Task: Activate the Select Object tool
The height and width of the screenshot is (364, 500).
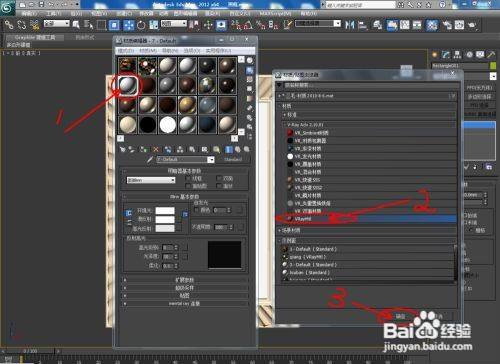Action: tap(76, 25)
